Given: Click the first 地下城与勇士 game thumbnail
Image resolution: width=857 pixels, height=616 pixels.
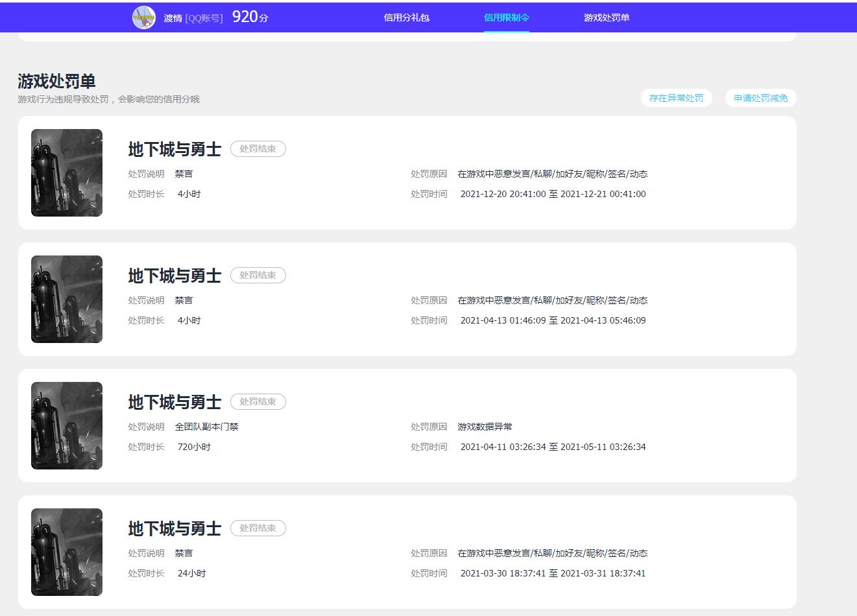Looking at the screenshot, I should [66, 172].
